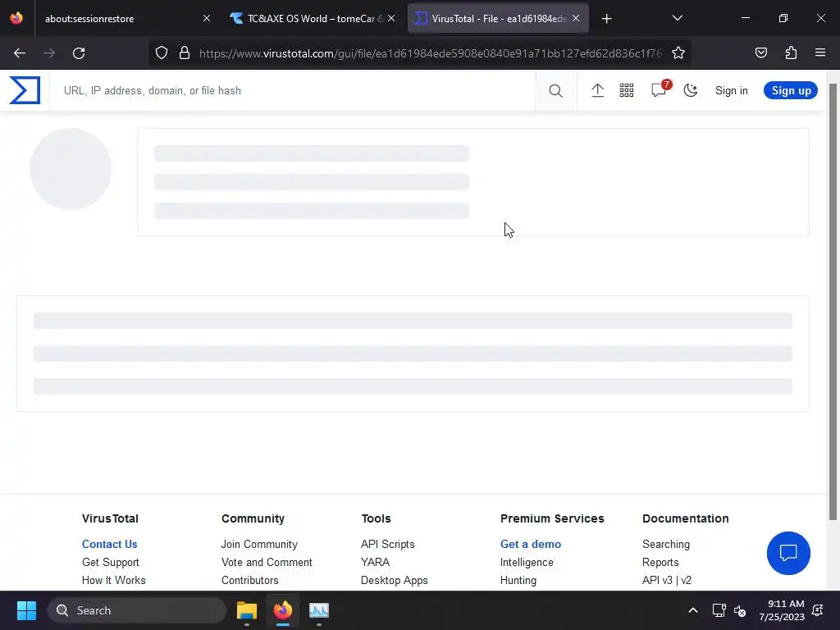Open the Searching documentation link
Image resolution: width=840 pixels, height=630 pixels.
[666, 544]
